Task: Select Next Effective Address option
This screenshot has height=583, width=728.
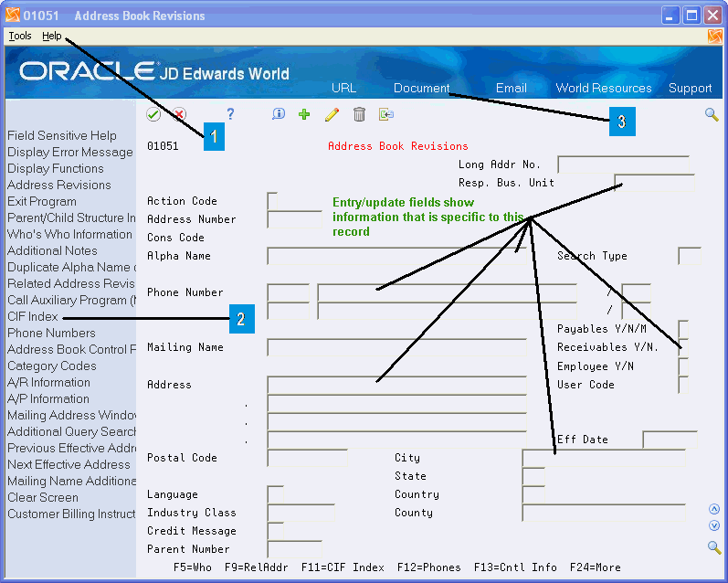Action: pos(69,464)
